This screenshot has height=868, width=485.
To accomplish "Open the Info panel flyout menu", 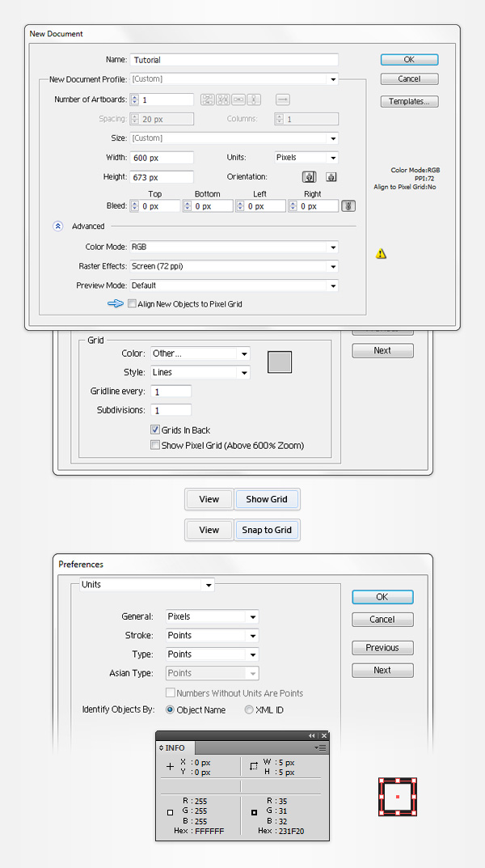I will (323, 748).
